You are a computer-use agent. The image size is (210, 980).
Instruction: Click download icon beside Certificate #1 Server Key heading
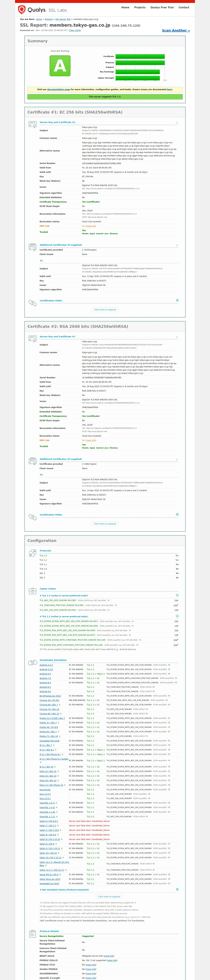pyautogui.click(x=177, y=122)
